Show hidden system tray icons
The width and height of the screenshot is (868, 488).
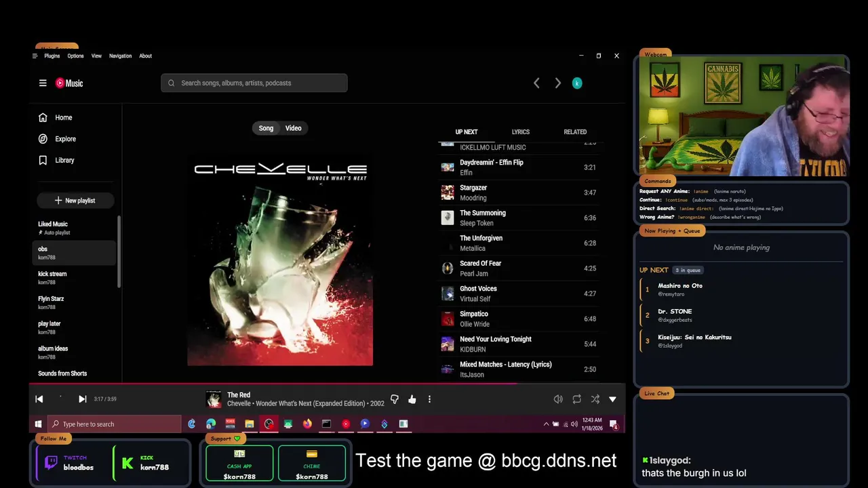pos(546,424)
